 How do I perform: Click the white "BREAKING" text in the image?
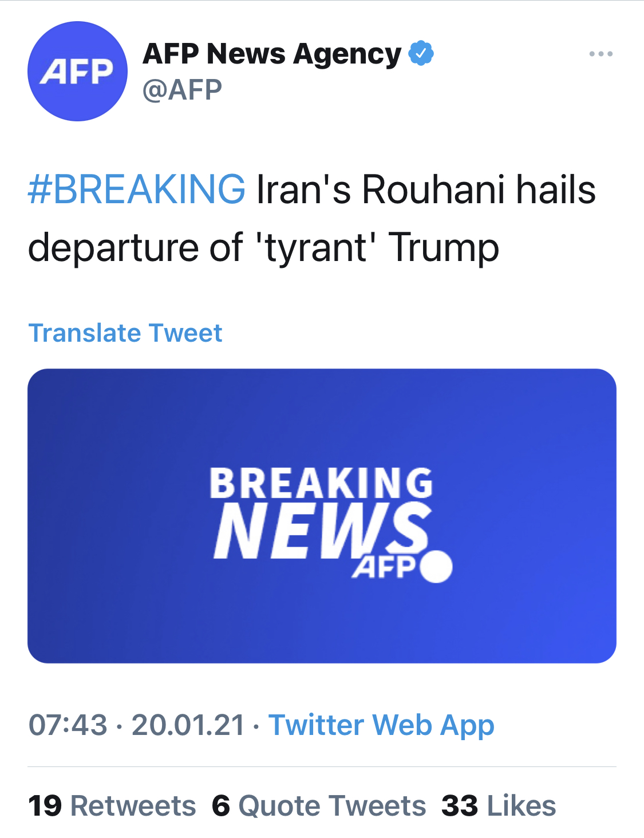(321, 483)
